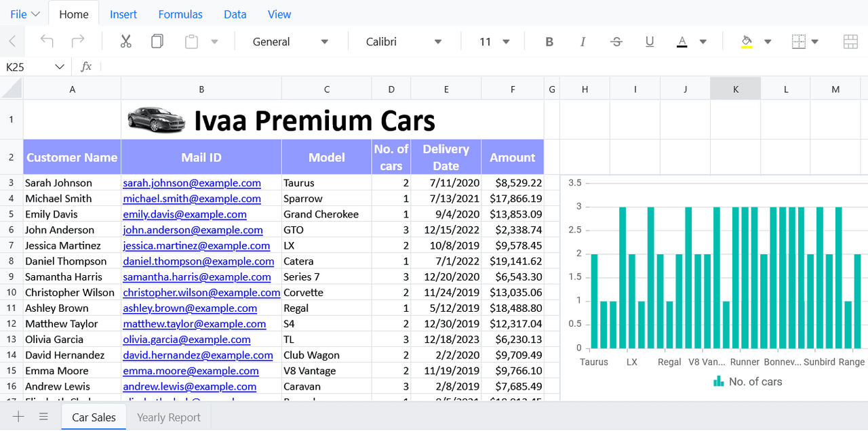Open andrew.lewis@example.com mail link
The image size is (868, 431).
click(190, 386)
